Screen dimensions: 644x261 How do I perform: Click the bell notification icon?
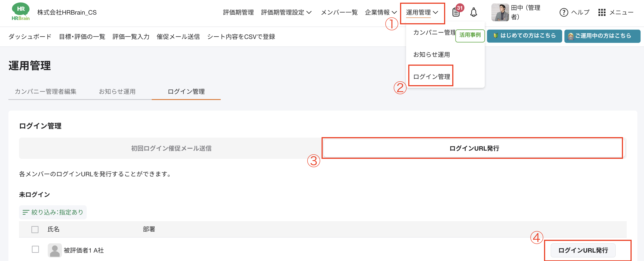(474, 12)
